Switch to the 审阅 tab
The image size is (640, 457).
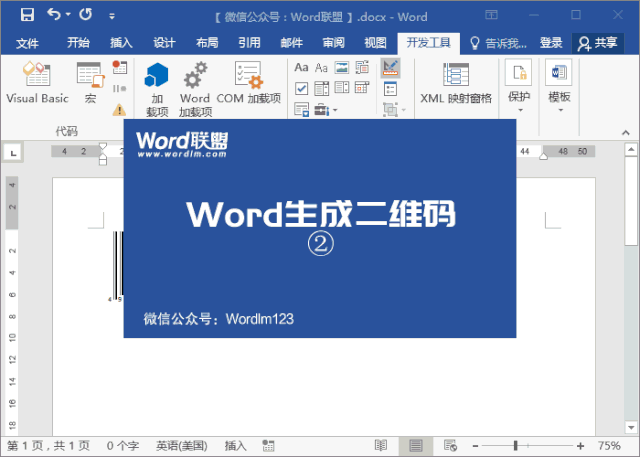(334, 43)
